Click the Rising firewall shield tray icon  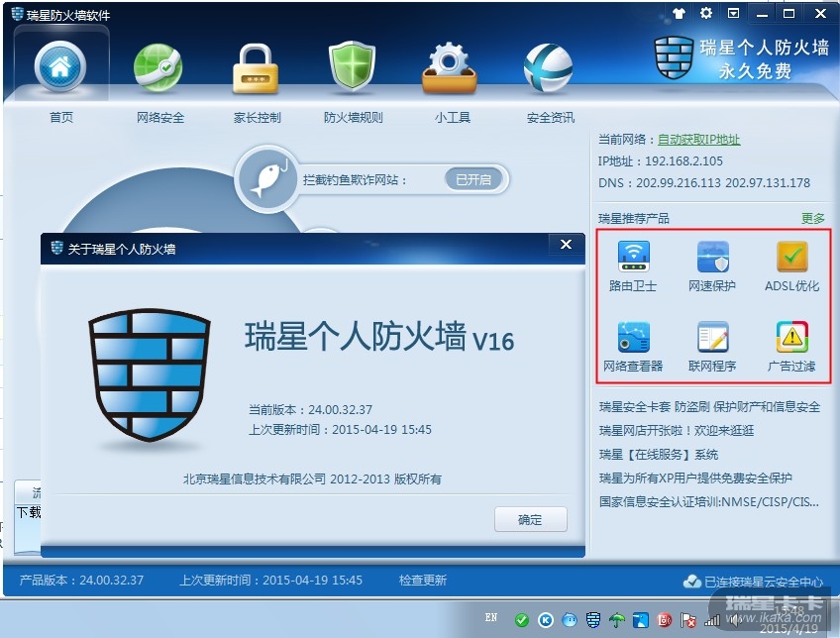pyautogui.click(x=593, y=620)
